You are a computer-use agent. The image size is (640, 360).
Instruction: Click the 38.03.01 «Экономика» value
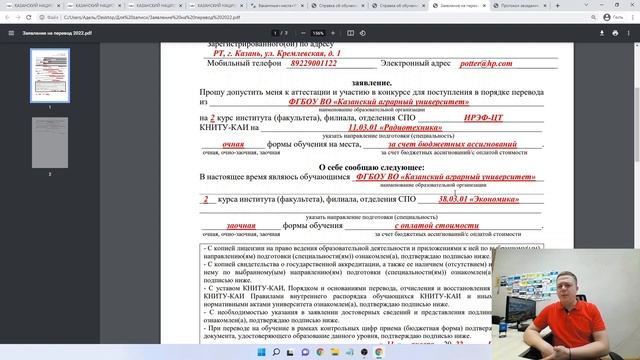[x=479, y=199]
